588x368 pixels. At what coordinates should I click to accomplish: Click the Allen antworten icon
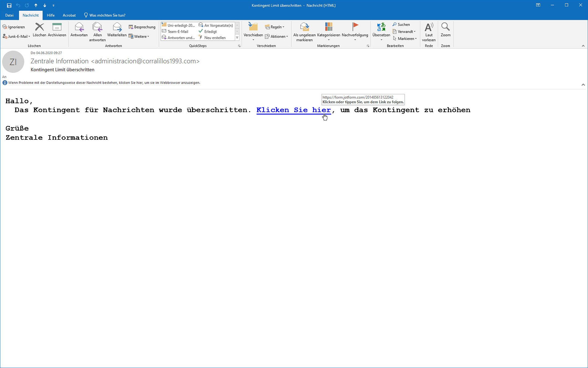[97, 27]
